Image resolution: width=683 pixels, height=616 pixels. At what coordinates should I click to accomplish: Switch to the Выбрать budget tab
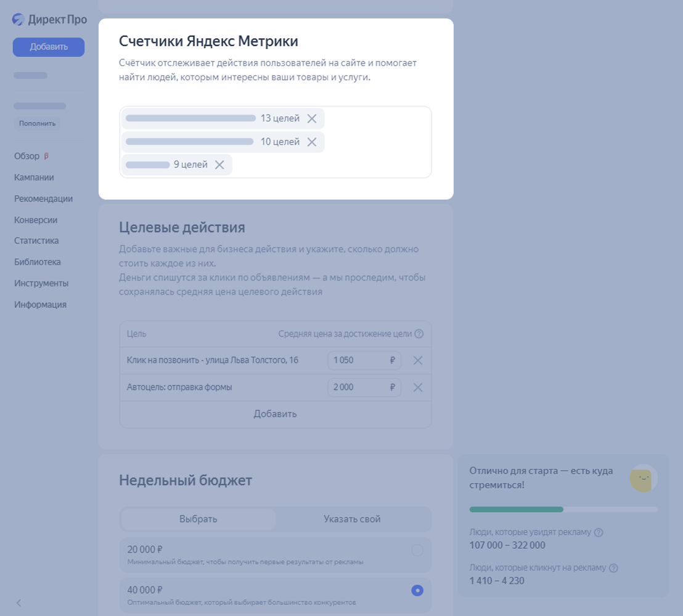coord(198,519)
